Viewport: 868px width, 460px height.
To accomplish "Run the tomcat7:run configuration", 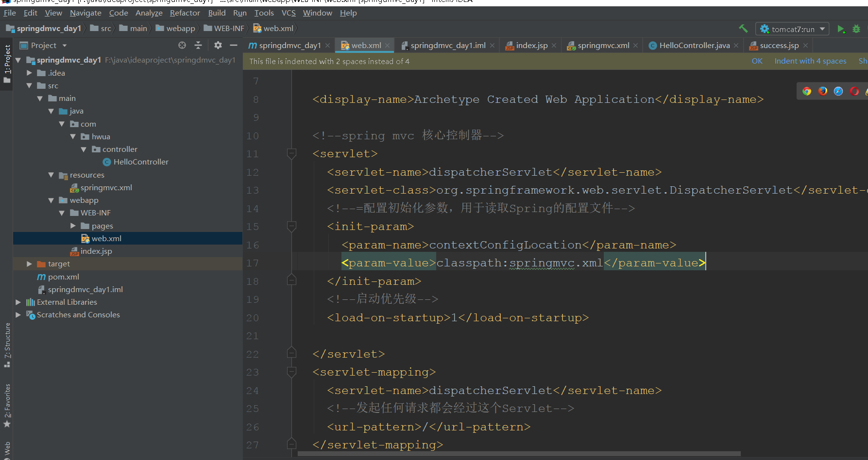I will click(841, 29).
